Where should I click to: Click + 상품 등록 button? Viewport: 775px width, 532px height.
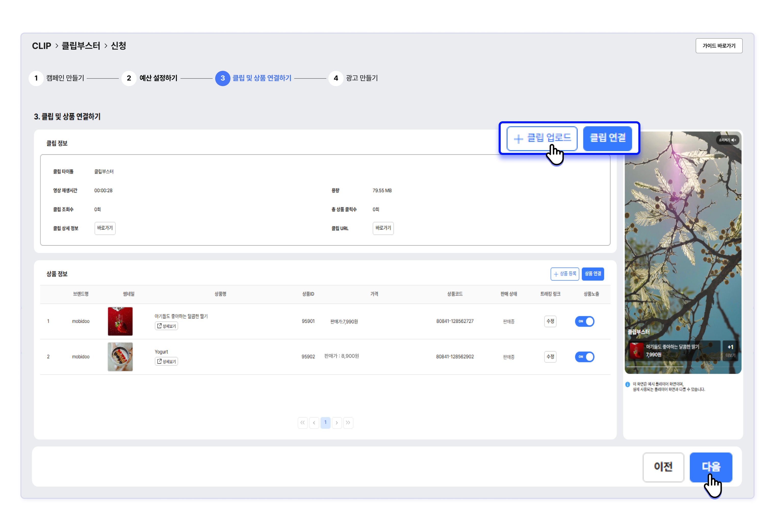(565, 274)
